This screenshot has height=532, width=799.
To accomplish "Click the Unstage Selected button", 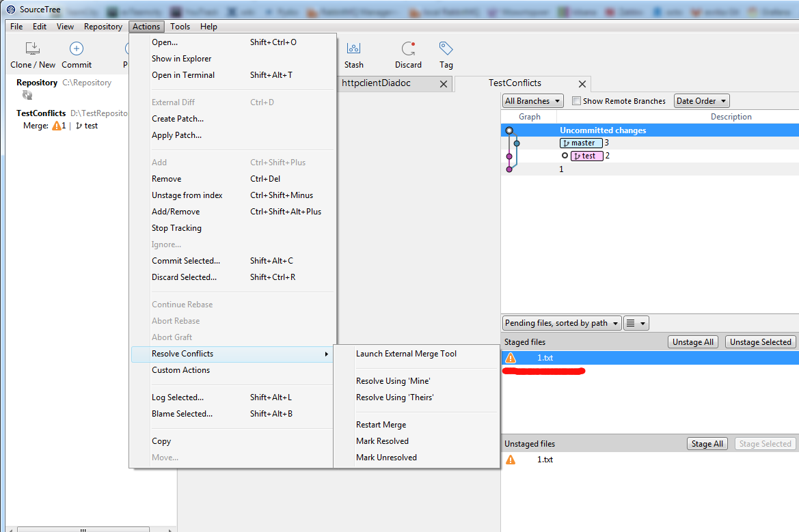I will coord(760,342).
